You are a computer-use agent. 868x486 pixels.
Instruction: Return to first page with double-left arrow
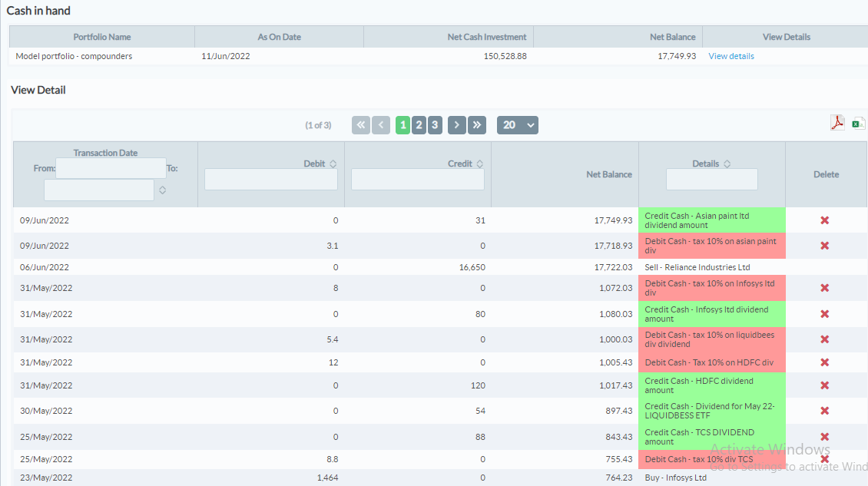click(x=361, y=124)
